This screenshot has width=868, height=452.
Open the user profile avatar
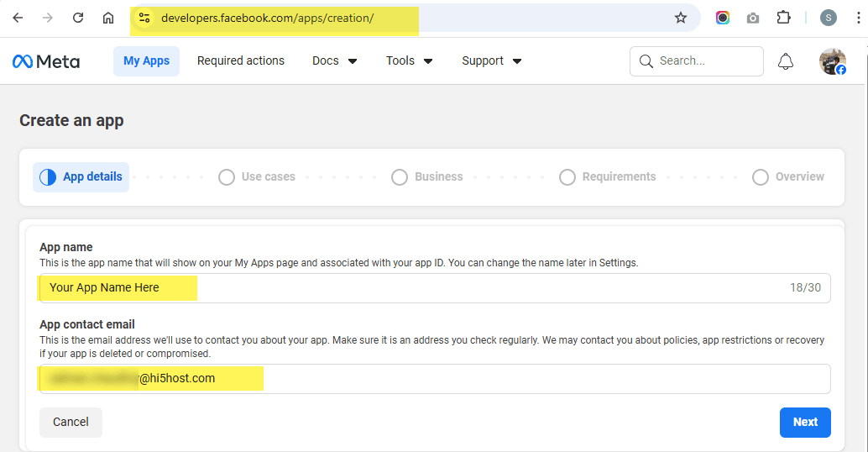832,61
